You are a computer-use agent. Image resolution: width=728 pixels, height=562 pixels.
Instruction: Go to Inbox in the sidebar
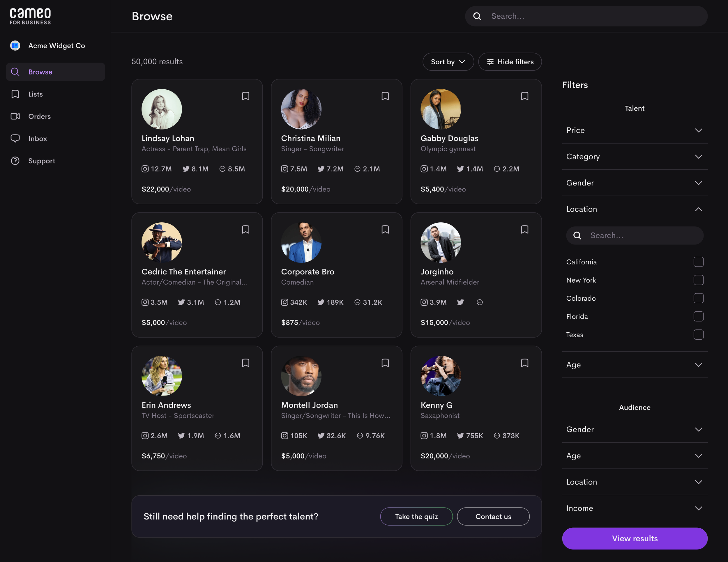point(37,139)
